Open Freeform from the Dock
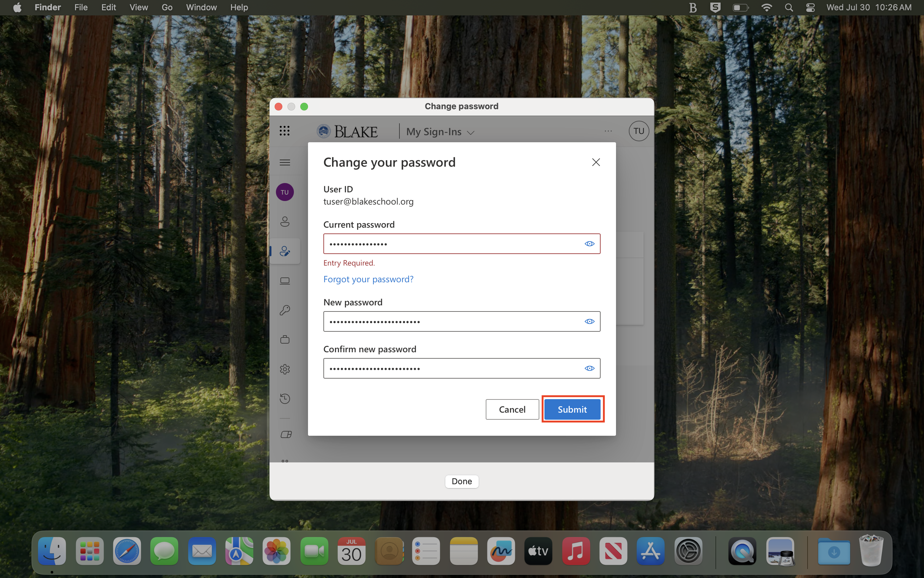 [x=501, y=551]
